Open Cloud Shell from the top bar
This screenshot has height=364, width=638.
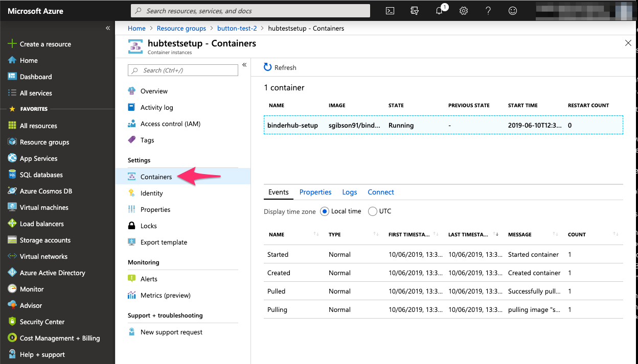(390, 11)
